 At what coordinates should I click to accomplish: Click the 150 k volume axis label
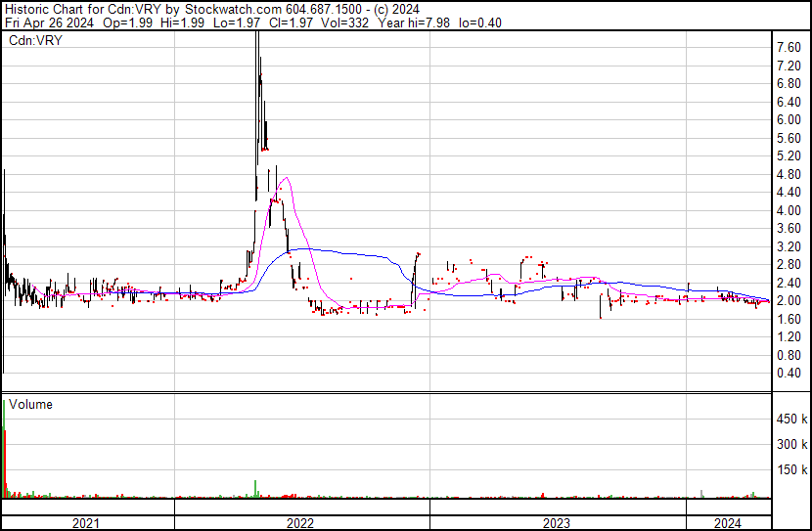pyautogui.click(x=791, y=469)
